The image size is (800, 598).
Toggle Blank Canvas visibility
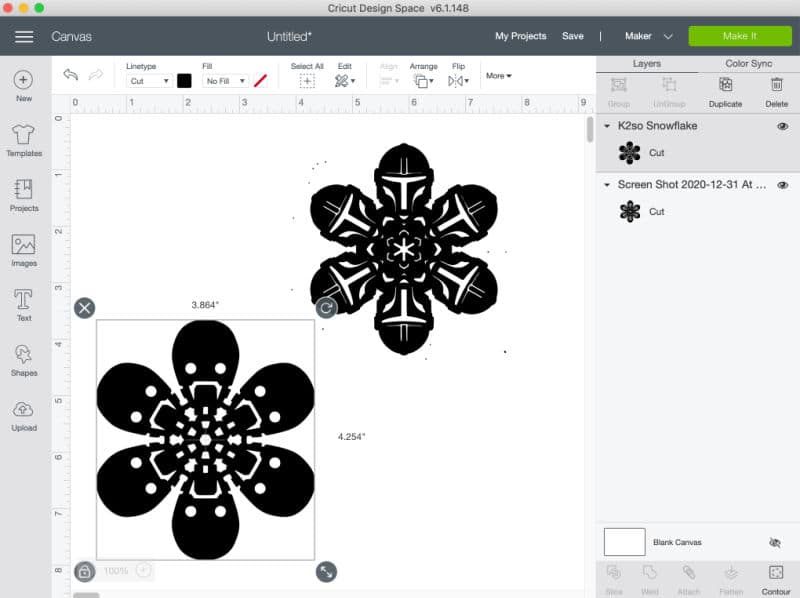774,542
